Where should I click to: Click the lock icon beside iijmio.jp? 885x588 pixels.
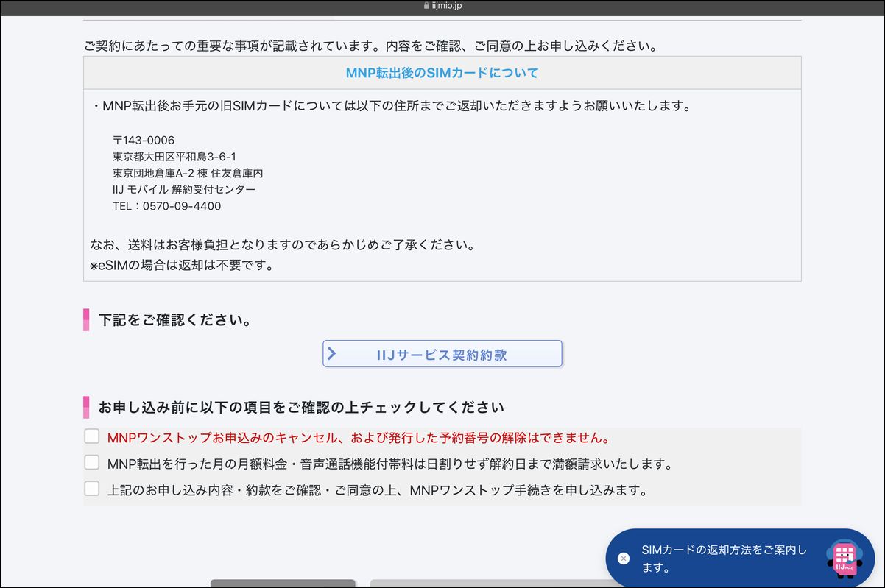coord(426,5)
